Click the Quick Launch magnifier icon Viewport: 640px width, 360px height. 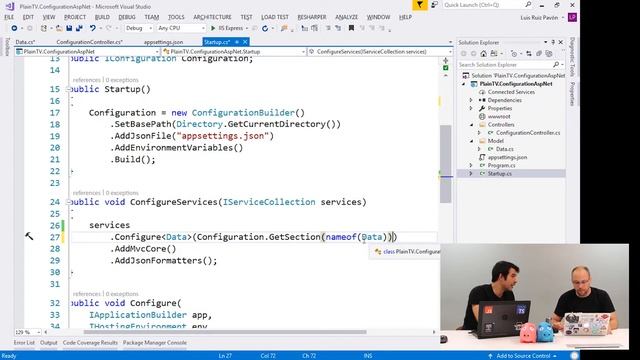click(528, 5)
